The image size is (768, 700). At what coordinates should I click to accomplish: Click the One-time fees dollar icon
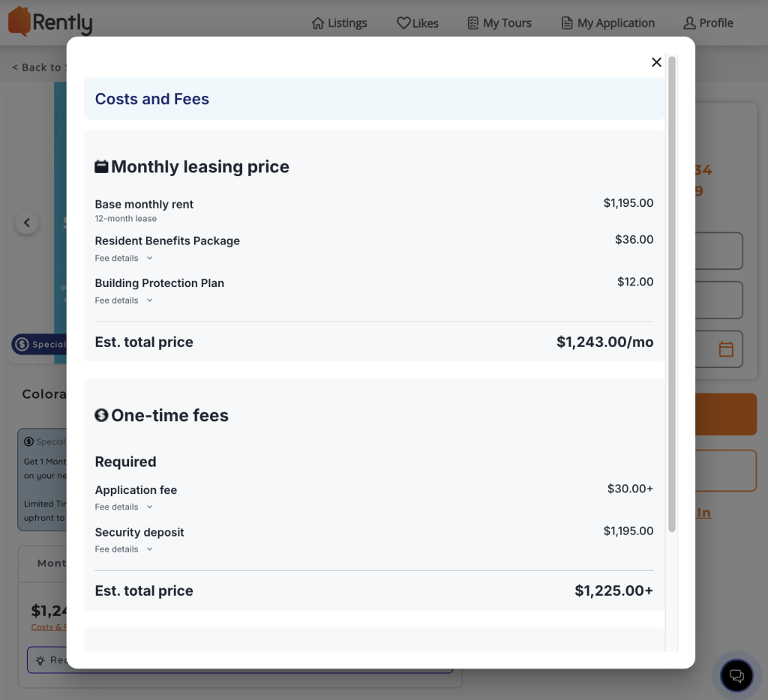click(101, 414)
